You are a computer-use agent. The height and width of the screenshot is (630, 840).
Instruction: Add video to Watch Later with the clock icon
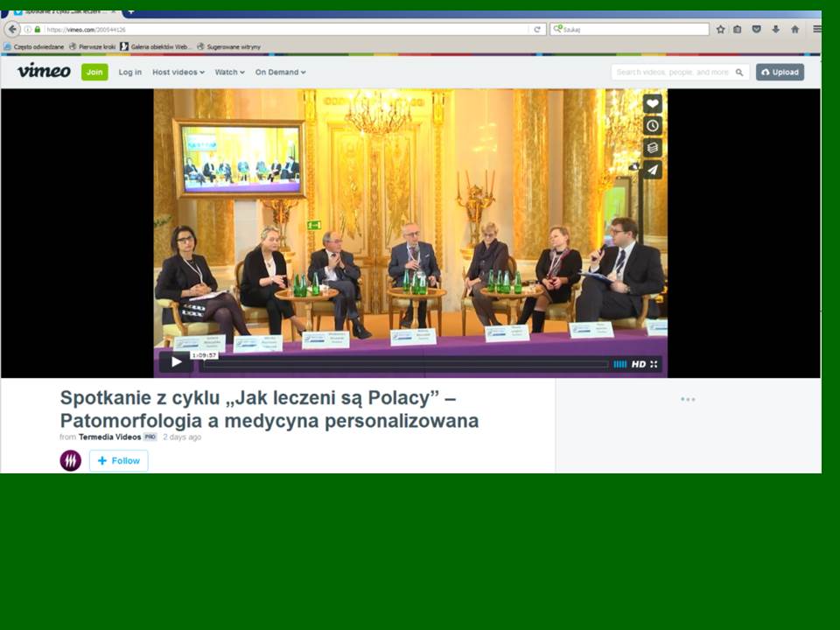(652, 126)
